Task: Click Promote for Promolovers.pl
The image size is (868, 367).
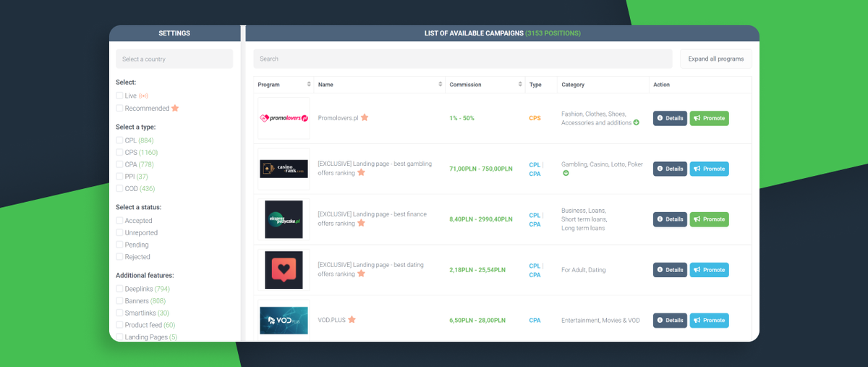Action: tap(710, 118)
